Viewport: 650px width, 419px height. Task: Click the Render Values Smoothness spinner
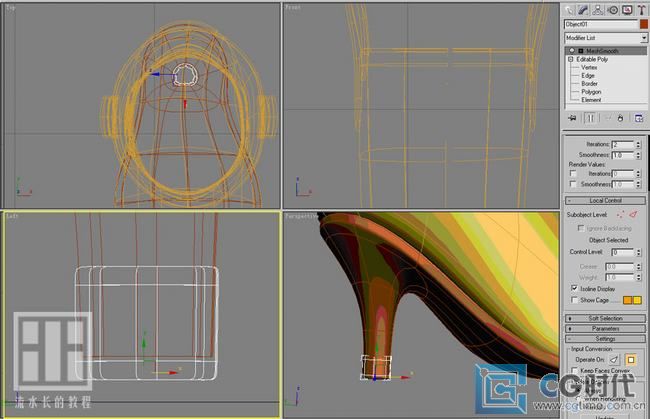click(638, 184)
